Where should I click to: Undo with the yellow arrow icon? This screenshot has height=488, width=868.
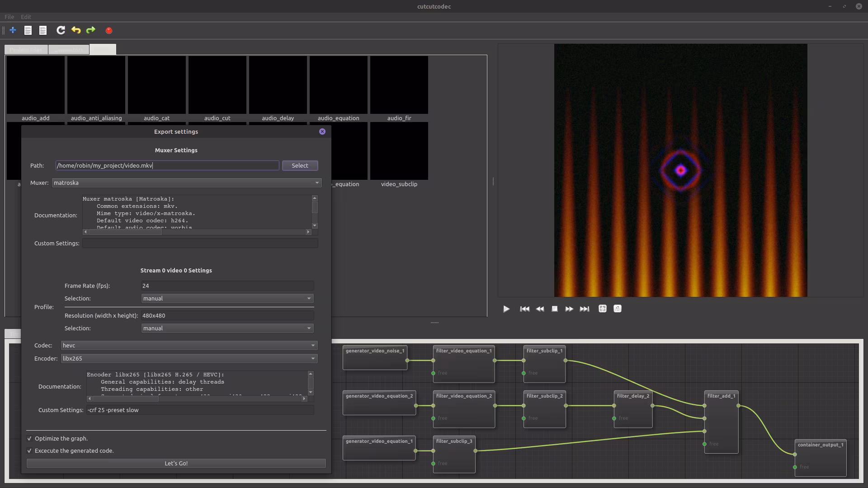(x=76, y=30)
